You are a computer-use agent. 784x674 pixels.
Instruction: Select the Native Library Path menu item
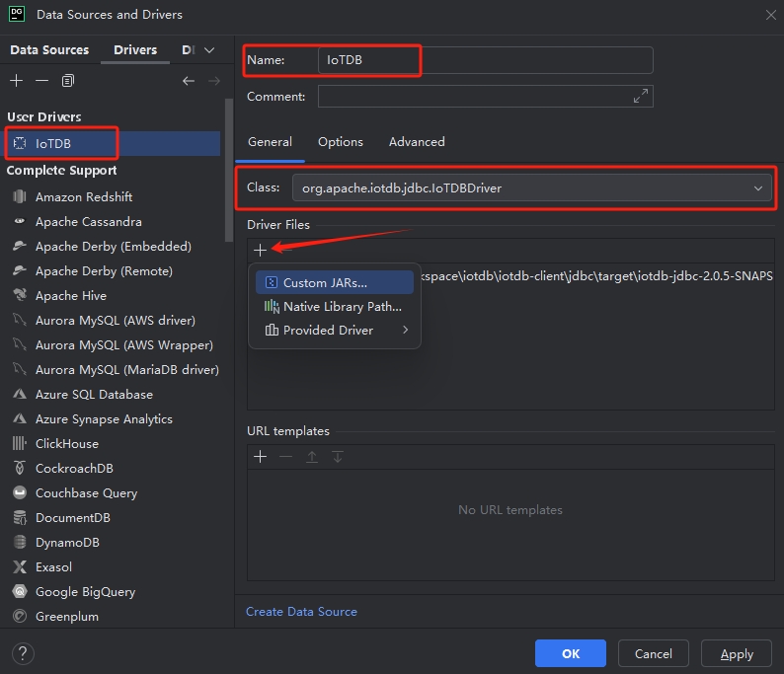(342, 307)
